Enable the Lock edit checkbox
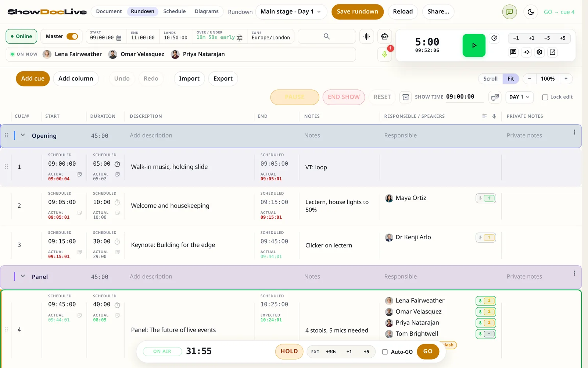 [x=545, y=97]
